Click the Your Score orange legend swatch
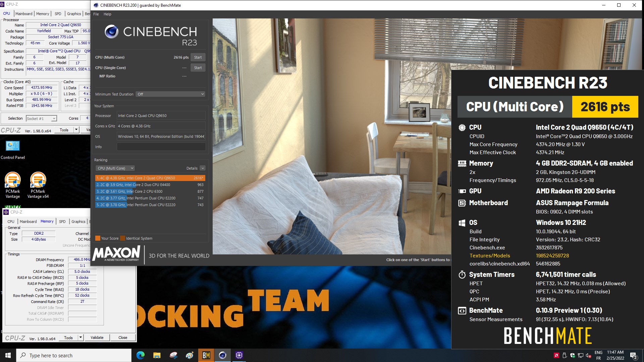The height and width of the screenshot is (362, 644). [x=98, y=238]
